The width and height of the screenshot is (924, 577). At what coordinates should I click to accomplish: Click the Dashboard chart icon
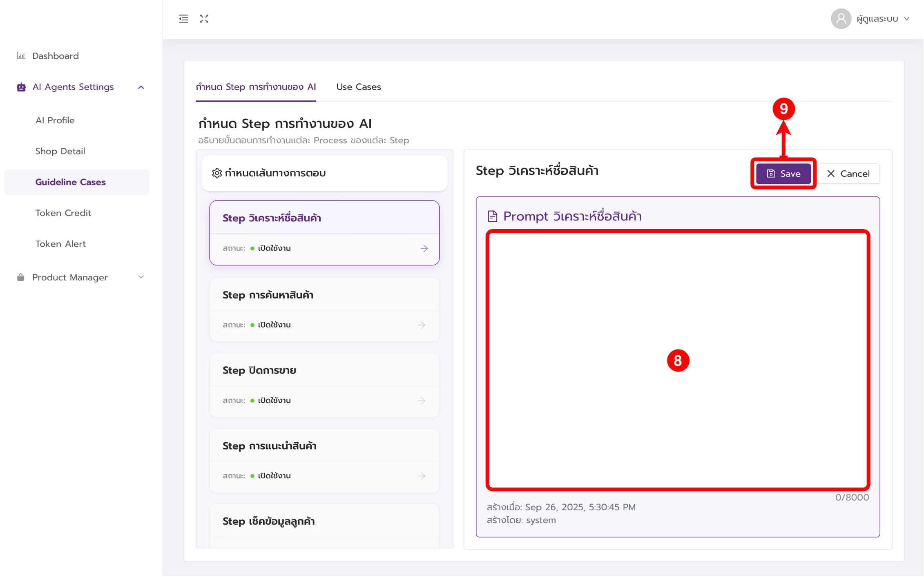point(21,56)
